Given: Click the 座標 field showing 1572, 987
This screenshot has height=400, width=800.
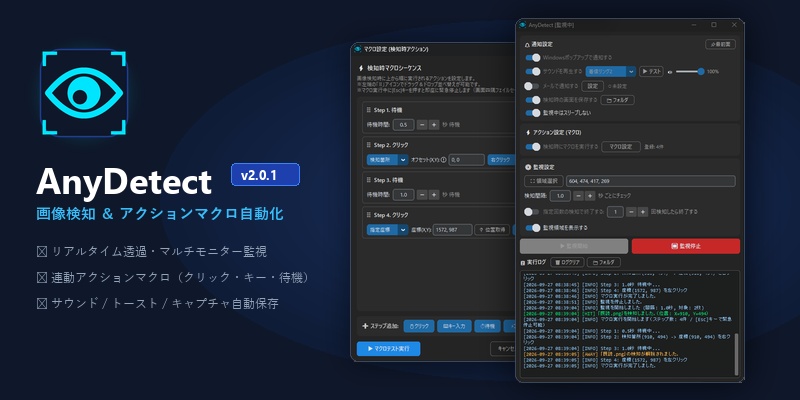Looking at the screenshot, I should [x=453, y=230].
